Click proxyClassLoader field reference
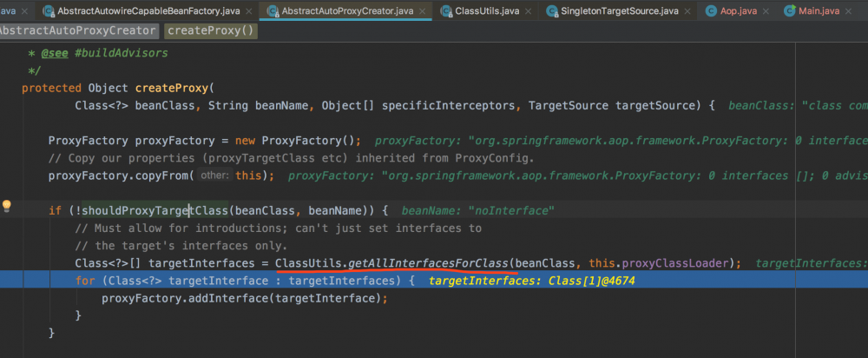Viewport: 868px width, 358px height. tap(674, 263)
